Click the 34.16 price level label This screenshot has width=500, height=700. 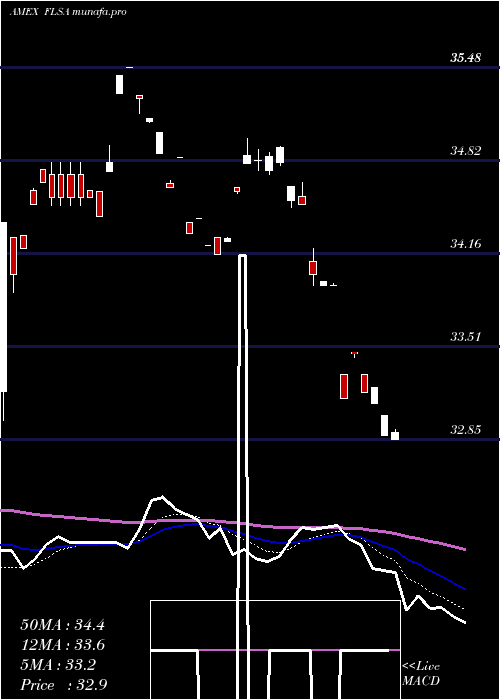tap(465, 244)
